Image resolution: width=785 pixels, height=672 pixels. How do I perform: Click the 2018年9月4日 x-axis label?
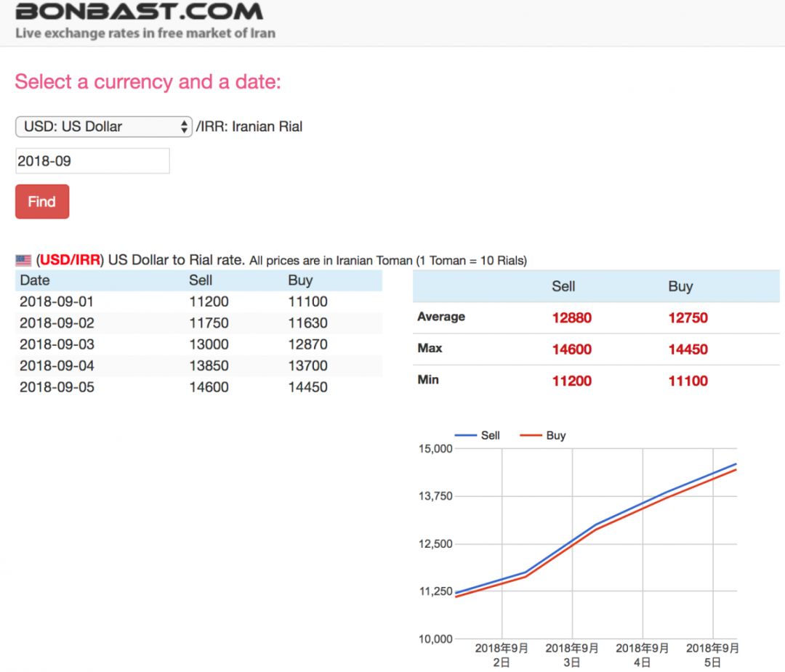643,655
